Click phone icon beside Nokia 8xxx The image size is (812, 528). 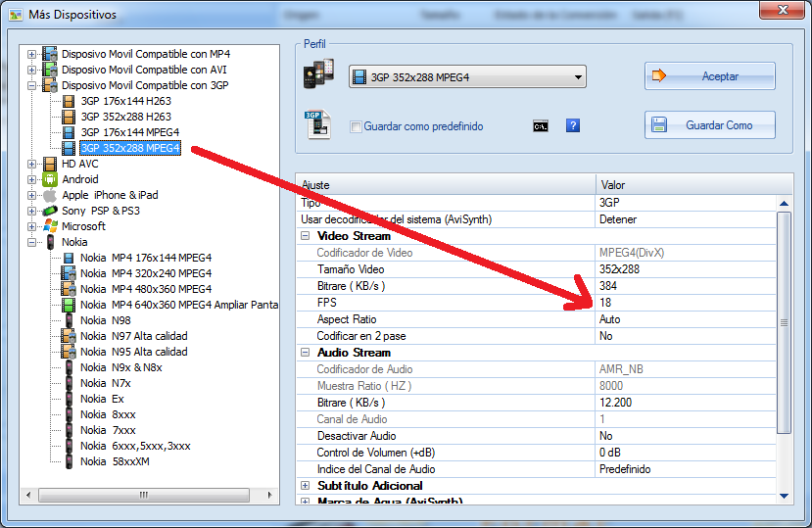(69, 414)
